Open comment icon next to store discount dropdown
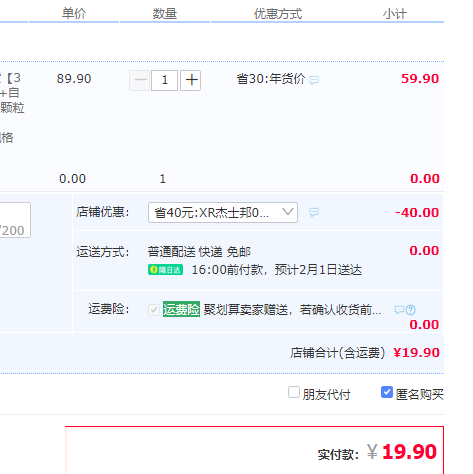Image resolution: width=473 pixels, height=474 pixels. coord(314,212)
